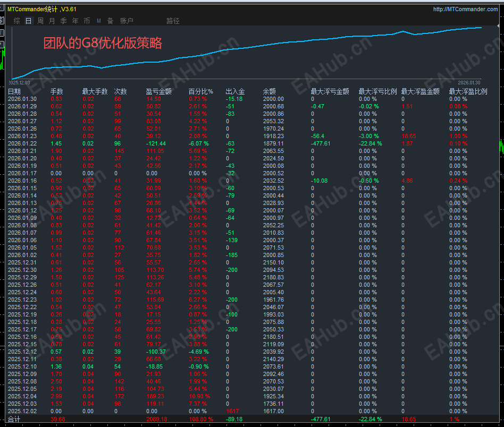Open the 周 weekly statistics tab
This screenshot has height=427, width=504.
point(40,21)
